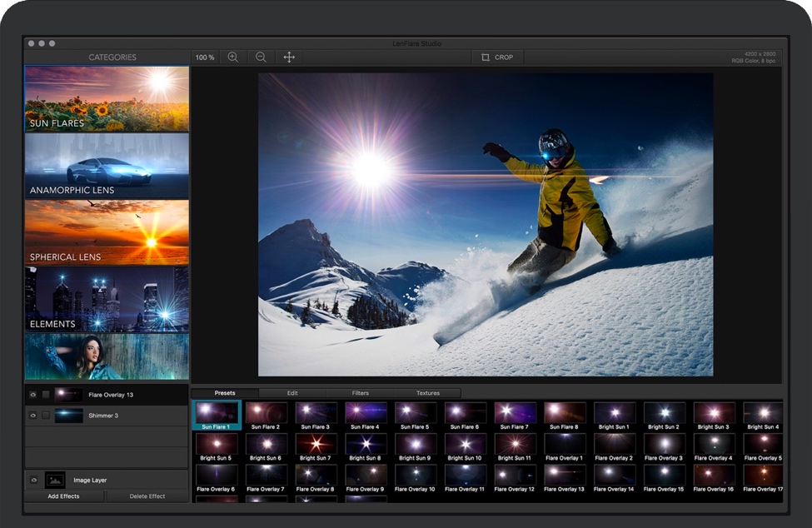This screenshot has height=528, width=812.
Task: Open the Anamorphic Lens category
Action: 107,167
